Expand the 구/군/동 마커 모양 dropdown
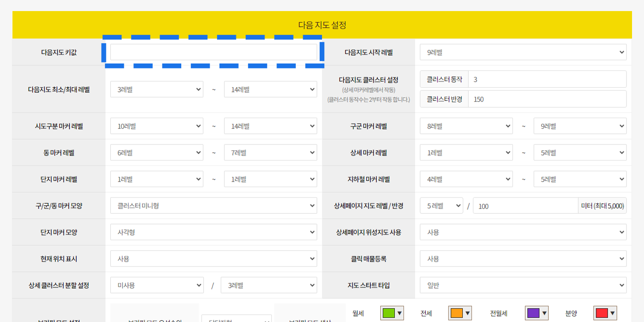Viewport: 644px width, 322px height. [213, 206]
